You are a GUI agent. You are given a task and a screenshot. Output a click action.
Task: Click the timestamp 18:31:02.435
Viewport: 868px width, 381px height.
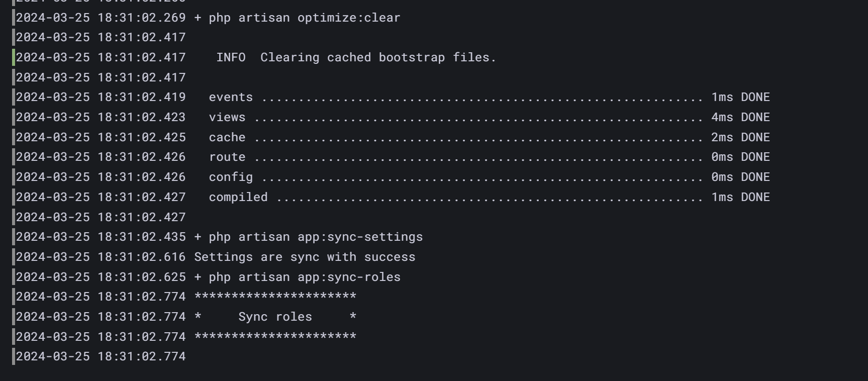(141, 237)
